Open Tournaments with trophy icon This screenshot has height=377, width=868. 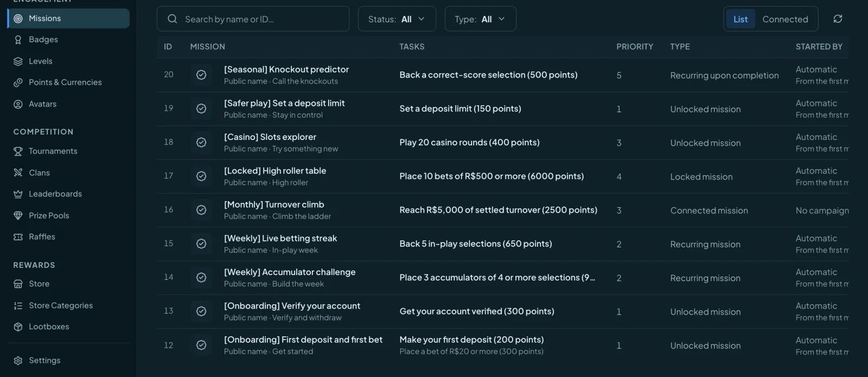click(x=18, y=151)
